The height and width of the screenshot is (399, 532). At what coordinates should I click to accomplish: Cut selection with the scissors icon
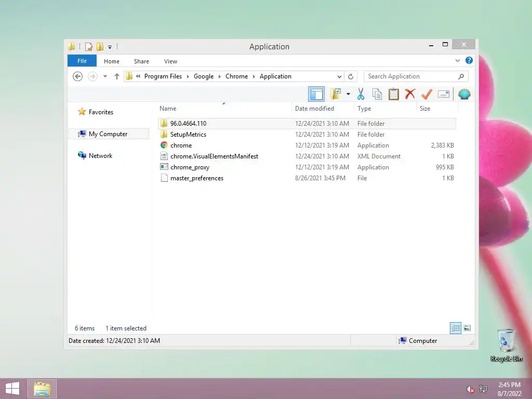point(361,94)
